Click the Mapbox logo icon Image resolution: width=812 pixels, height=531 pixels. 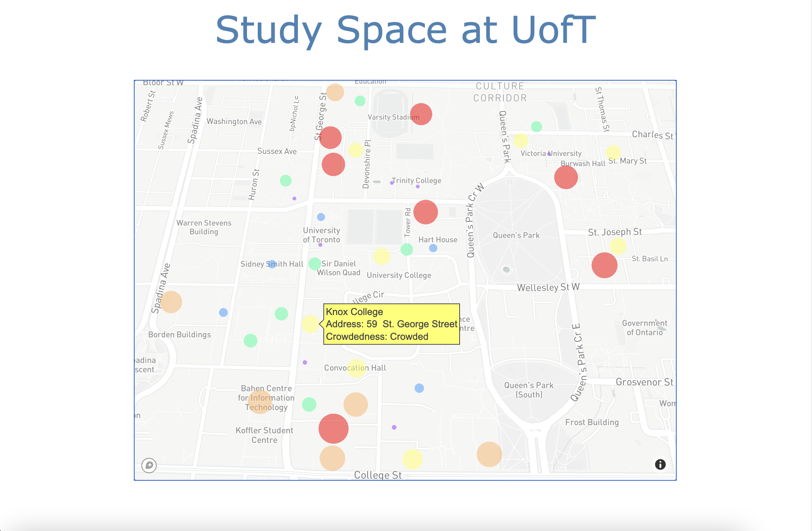pyautogui.click(x=149, y=465)
